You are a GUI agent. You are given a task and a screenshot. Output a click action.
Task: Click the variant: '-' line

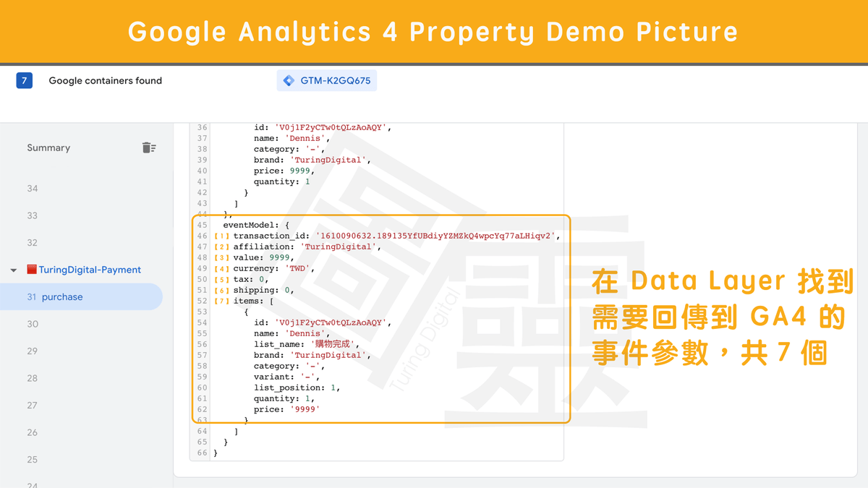[x=286, y=377]
